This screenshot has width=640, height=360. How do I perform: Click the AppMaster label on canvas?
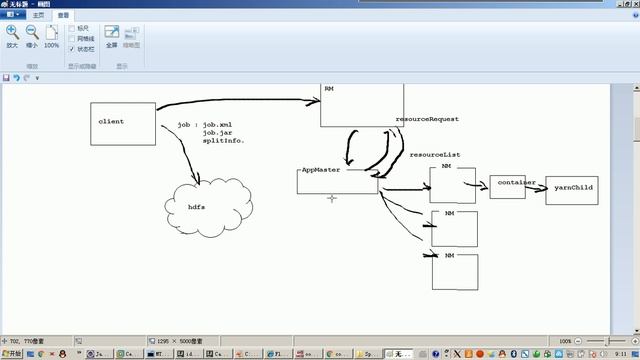[321, 170]
